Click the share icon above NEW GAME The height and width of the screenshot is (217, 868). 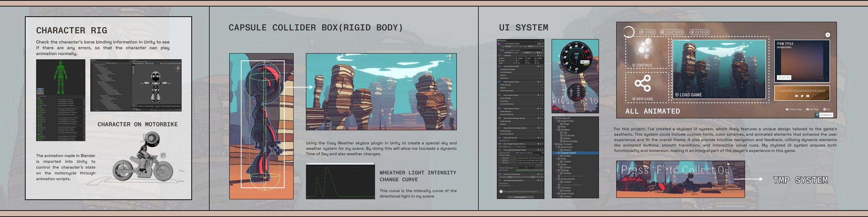(x=643, y=83)
